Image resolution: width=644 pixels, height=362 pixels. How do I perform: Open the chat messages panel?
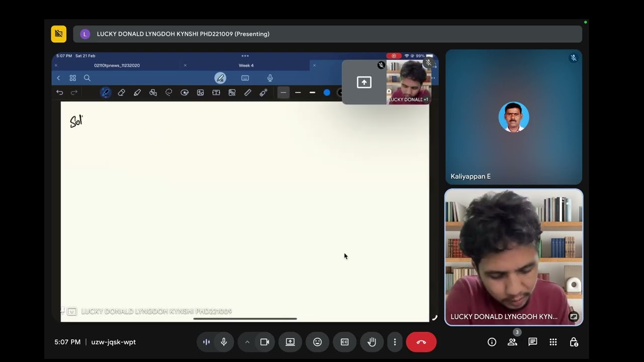(533, 342)
